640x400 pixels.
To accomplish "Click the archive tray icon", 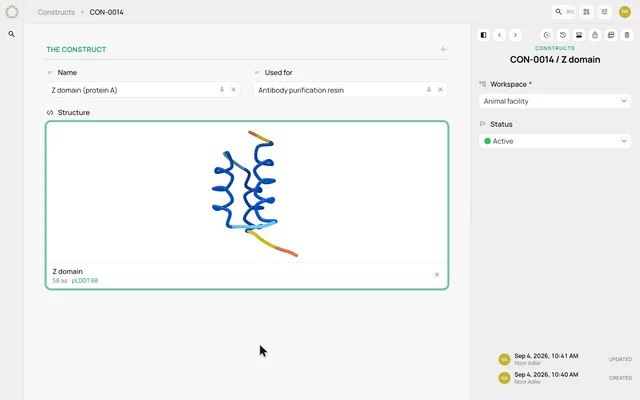I will click(x=579, y=35).
